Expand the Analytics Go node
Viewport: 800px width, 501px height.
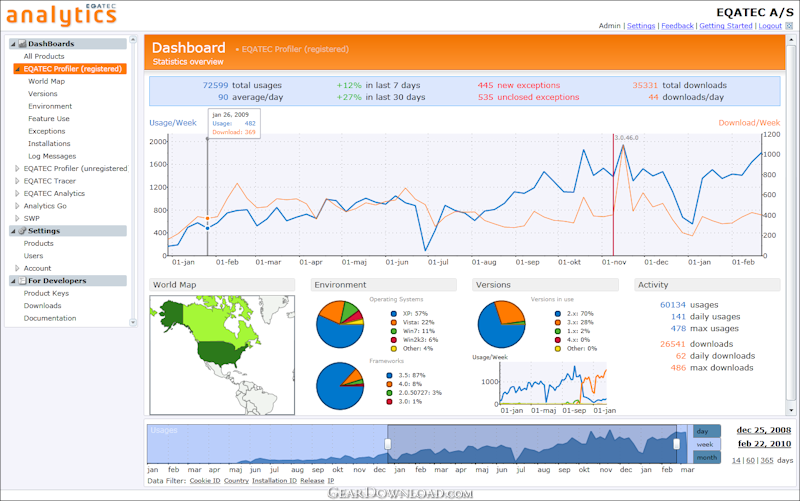coord(17,206)
